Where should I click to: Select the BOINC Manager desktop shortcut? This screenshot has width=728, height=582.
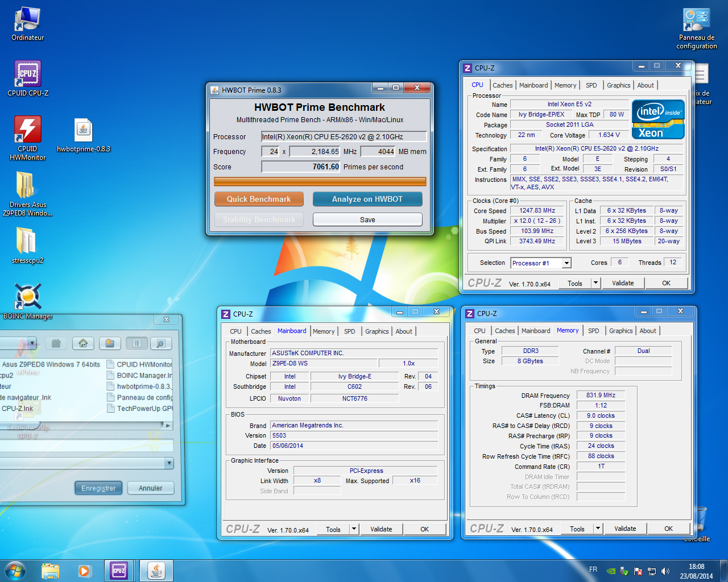click(x=27, y=301)
